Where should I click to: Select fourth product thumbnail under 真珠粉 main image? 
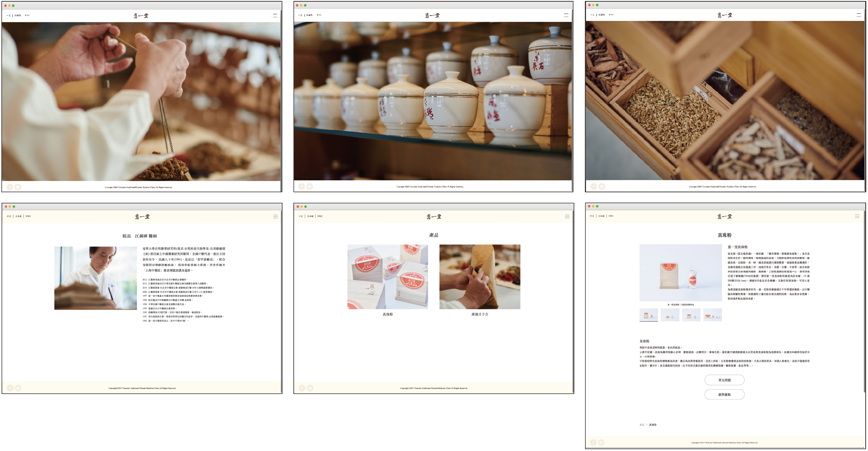[x=712, y=315]
